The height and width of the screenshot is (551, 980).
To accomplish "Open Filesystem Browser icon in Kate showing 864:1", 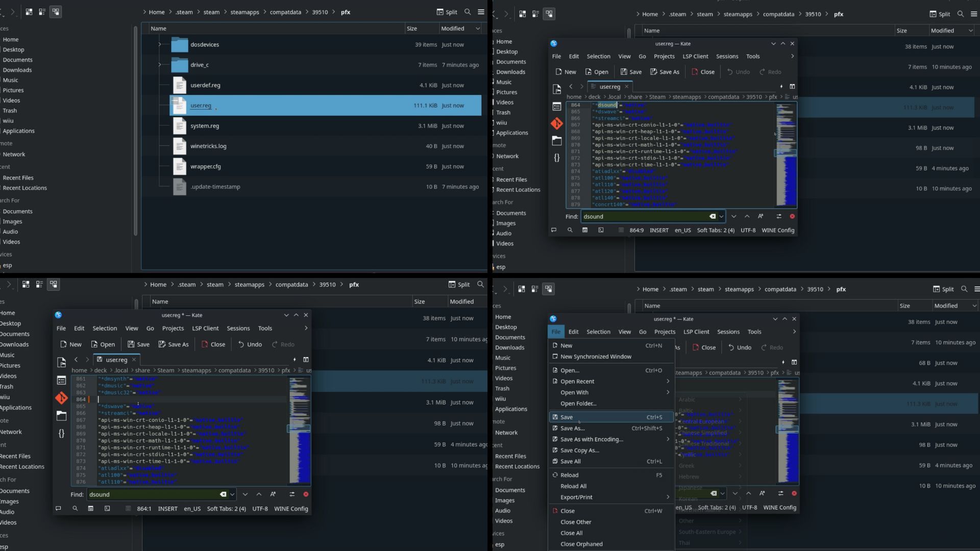I will (x=61, y=416).
